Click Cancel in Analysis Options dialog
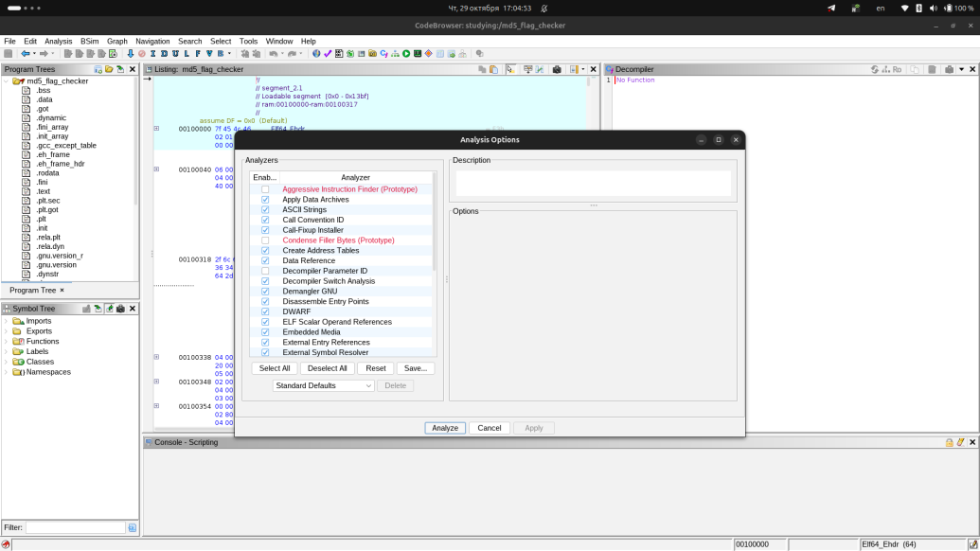980x551 pixels. click(x=490, y=428)
